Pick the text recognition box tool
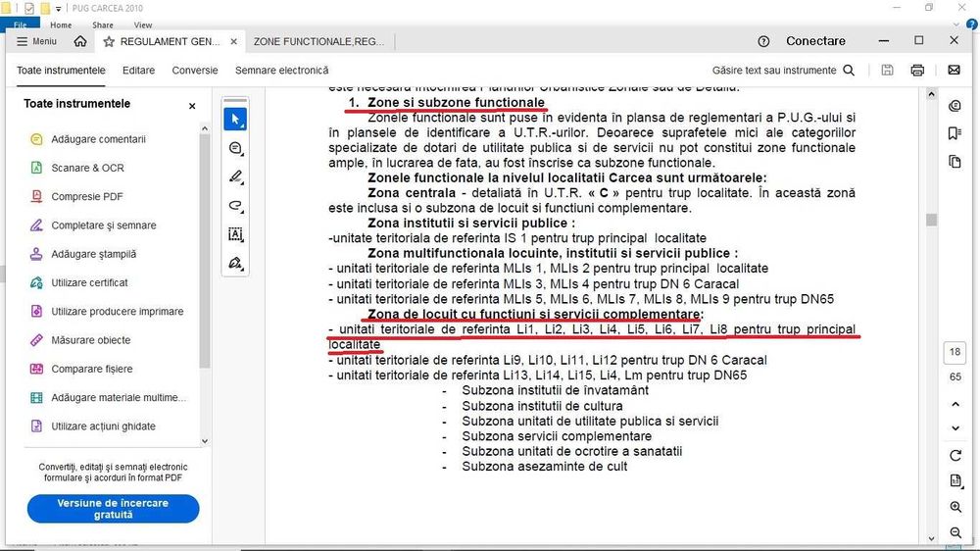The height and width of the screenshot is (551, 980). click(x=235, y=234)
